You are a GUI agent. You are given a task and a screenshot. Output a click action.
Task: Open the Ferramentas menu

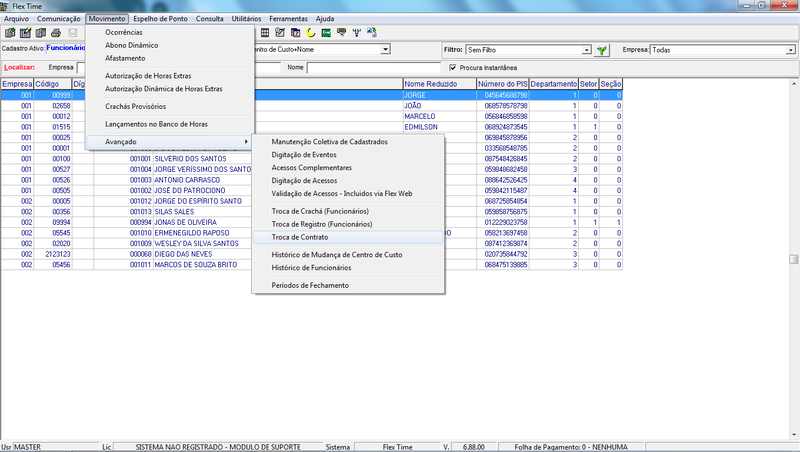click(288, 19)
